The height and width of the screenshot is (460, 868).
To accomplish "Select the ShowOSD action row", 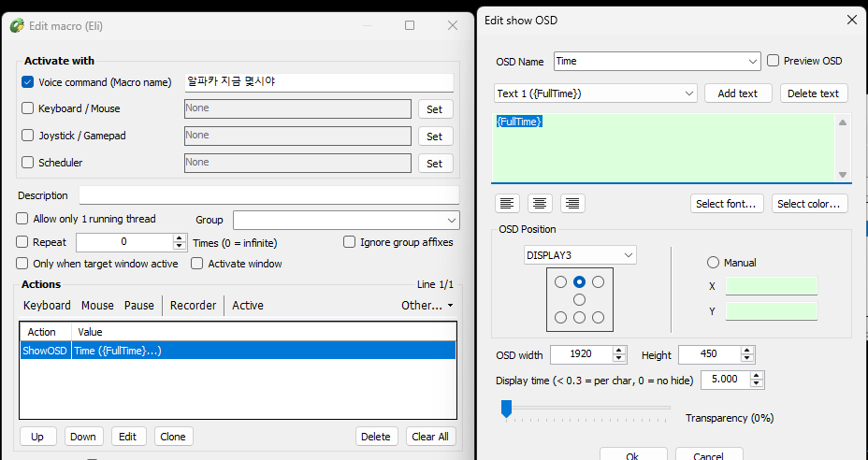I will (238, 351).
